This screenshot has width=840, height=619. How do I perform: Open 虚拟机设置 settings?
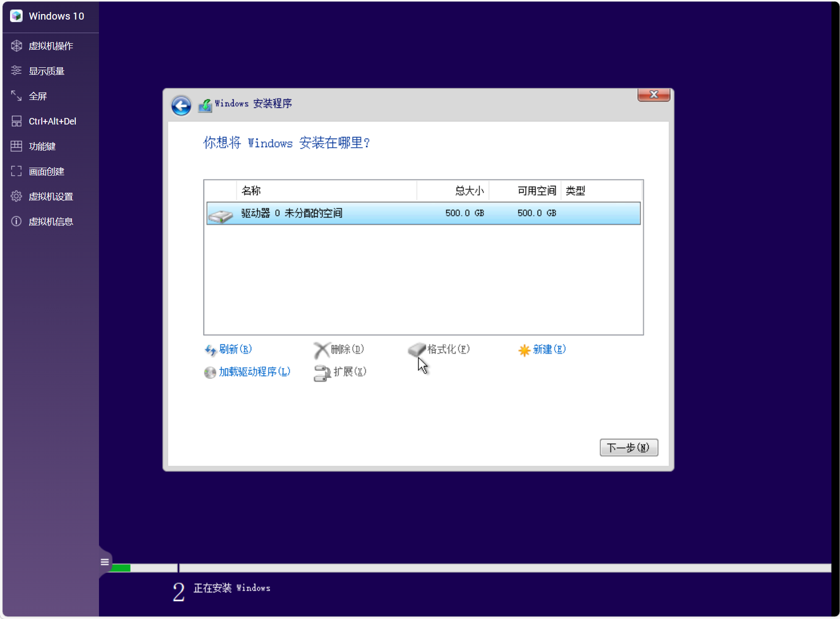[50, 196]
